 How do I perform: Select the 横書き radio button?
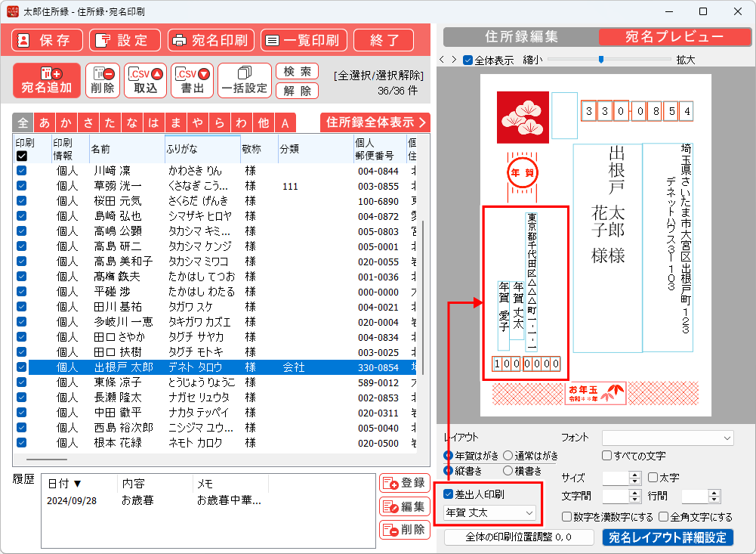click(508, 471)
